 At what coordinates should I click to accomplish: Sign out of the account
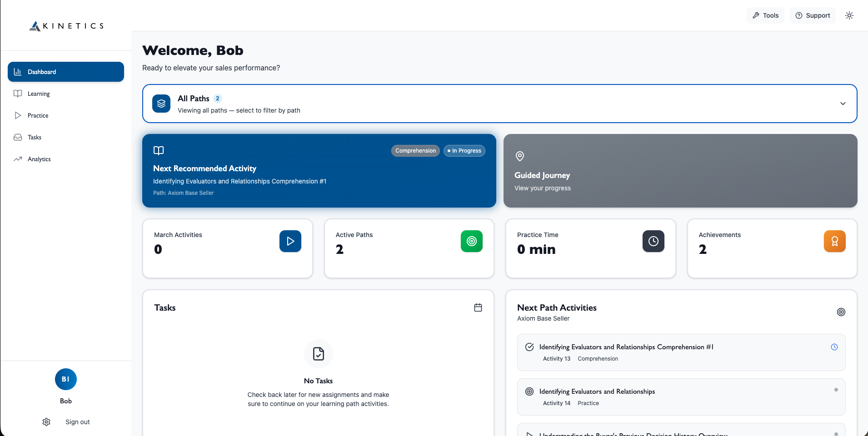click(x=77, y=422)
